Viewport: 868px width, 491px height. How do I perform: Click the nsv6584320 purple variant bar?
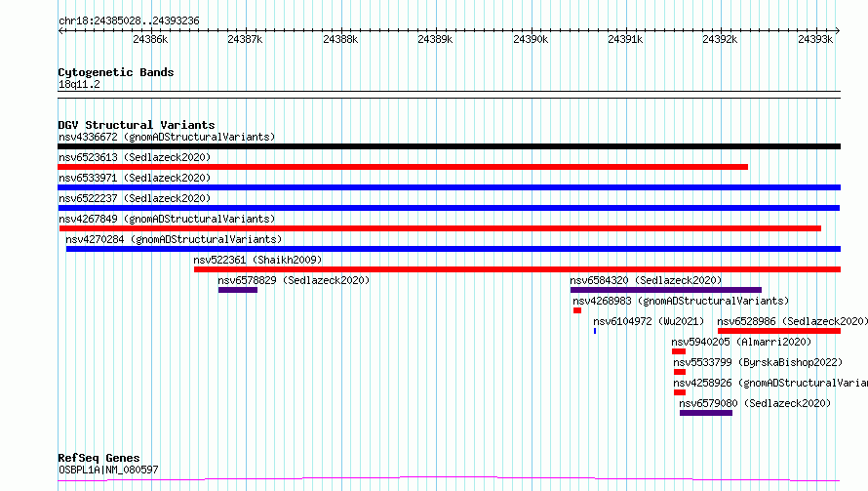666,290
